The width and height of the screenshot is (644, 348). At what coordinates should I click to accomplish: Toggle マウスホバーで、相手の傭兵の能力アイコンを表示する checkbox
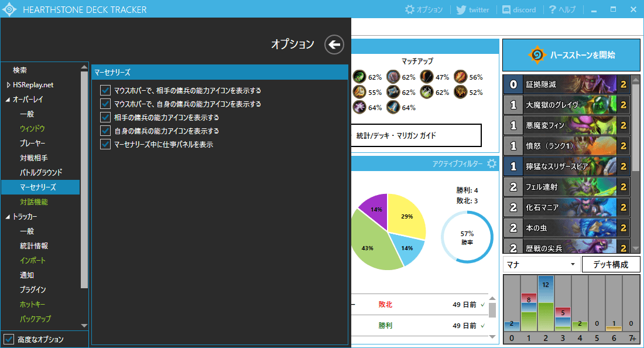(105, 90)
